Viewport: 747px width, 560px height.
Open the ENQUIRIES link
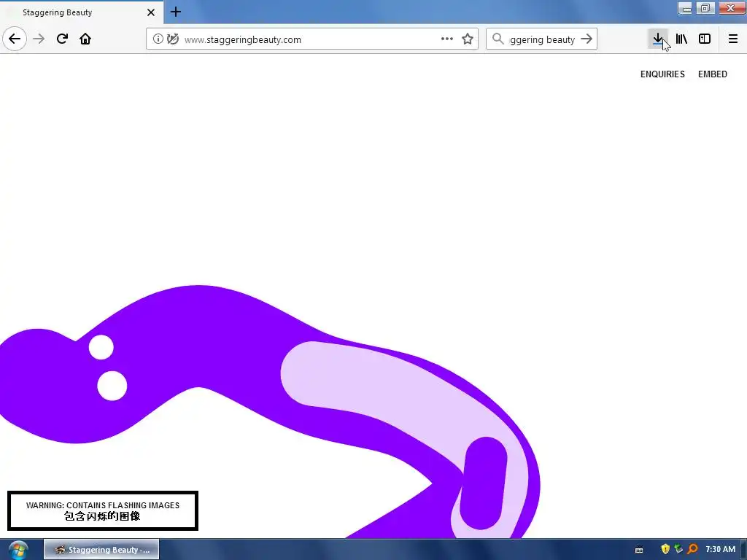pyautogui.click(x=662, y=74)
